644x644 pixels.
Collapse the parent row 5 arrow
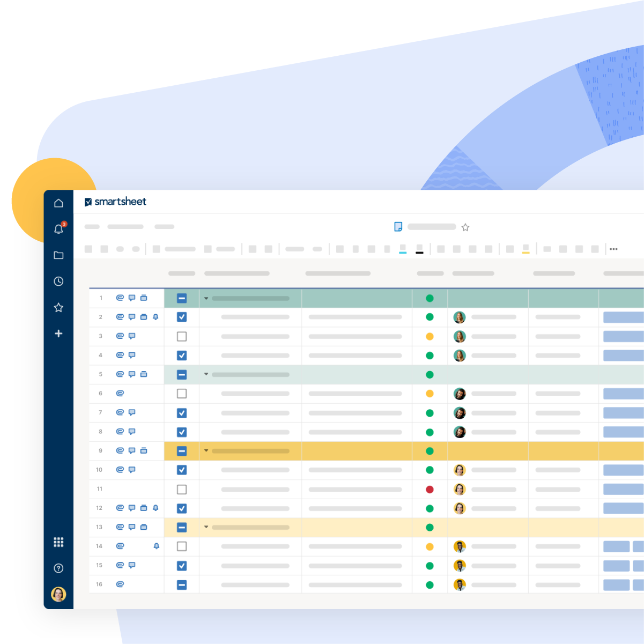point(206,374)
